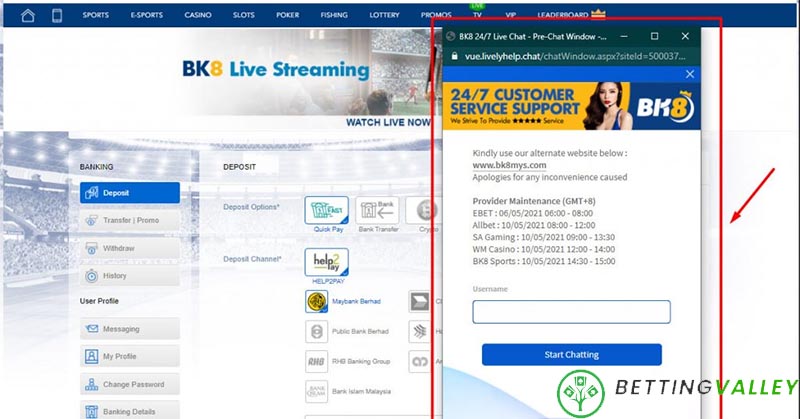Open www.bk8mys.com alternate website link
This screenshot has height=419, width=800.
pos(509,165)
